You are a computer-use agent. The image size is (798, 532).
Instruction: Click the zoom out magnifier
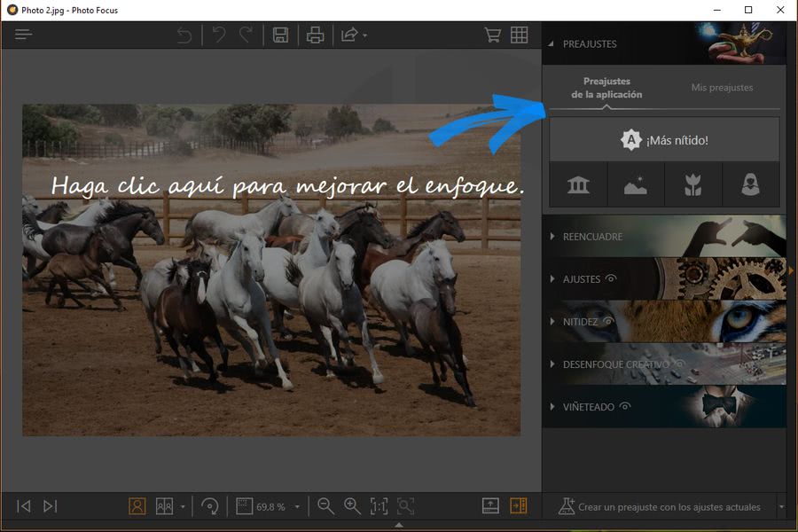(325, 506)
